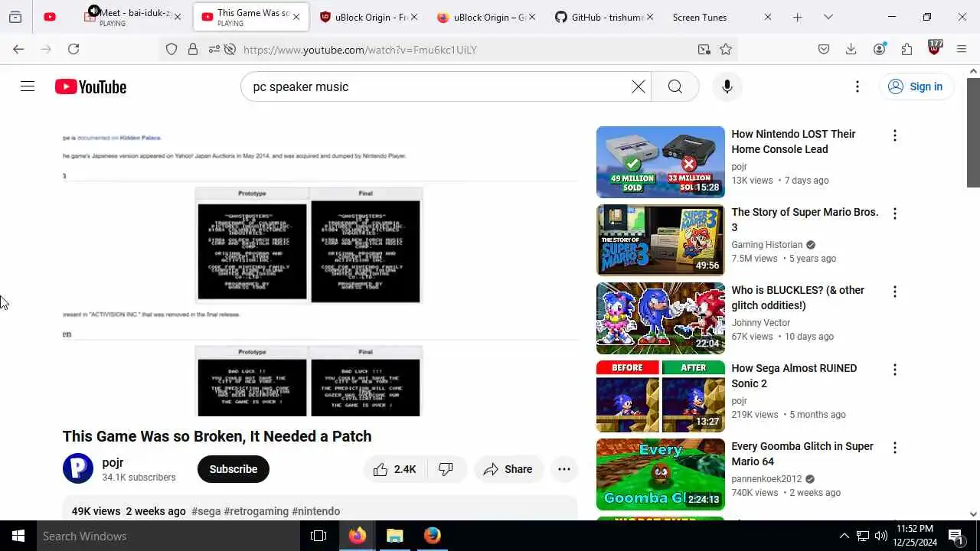
Task: Run search with the magnifier button
Action: pos(675,86)
